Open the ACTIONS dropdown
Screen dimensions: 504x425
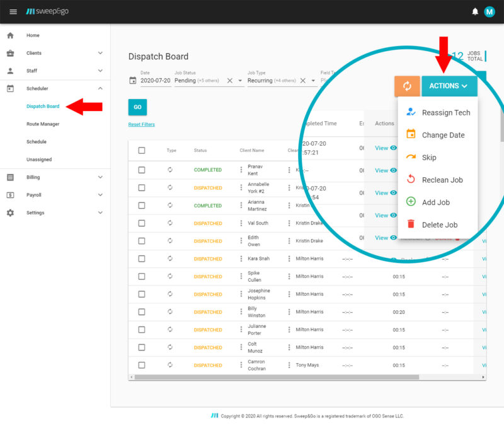(x=449, y=86)
